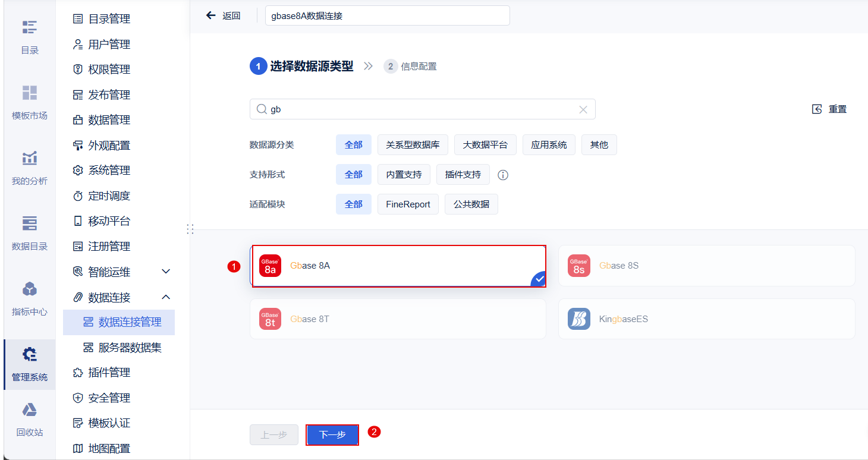Select 全部 in 适配模块 filter
Screen dimensions: 868x460
click(x=354, y=204)
